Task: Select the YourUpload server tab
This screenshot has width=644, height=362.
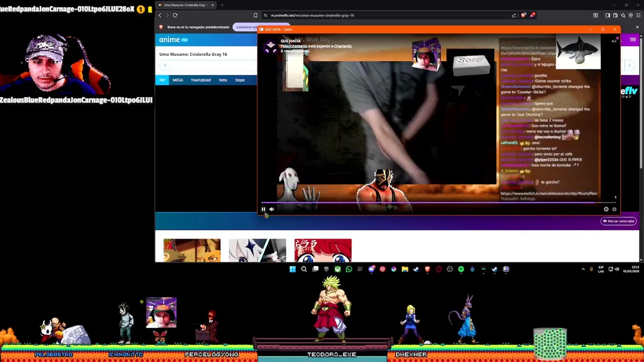Action: click(x=201, y=80)
